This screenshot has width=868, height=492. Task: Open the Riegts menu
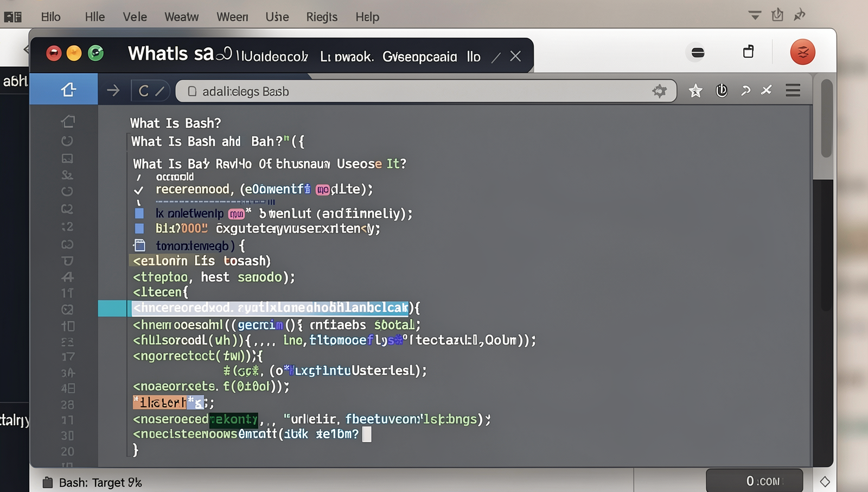(x=322, y=17)
